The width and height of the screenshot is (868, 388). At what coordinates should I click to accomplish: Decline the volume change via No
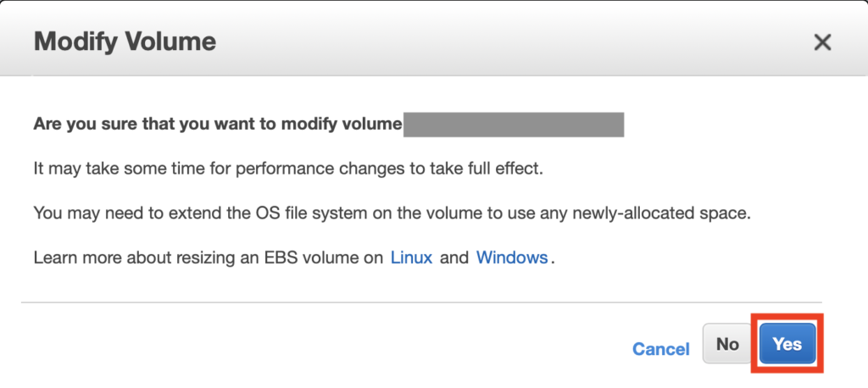pyautogui.click(x=727, y=344)
